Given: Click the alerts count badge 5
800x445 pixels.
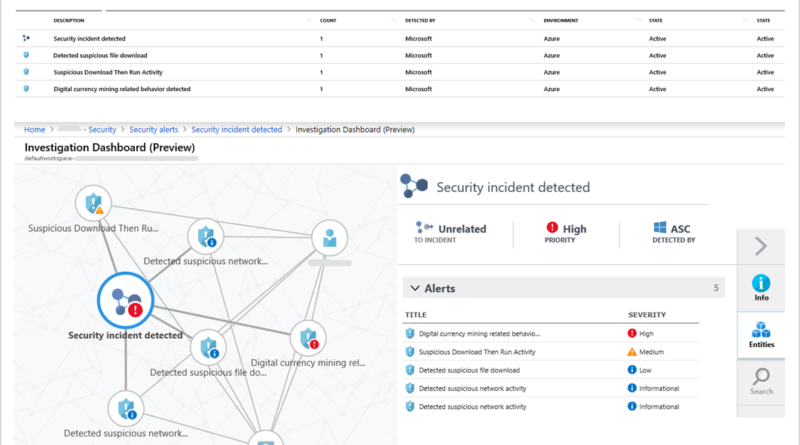Looking at the screenshot, I should tap(716, 288).
